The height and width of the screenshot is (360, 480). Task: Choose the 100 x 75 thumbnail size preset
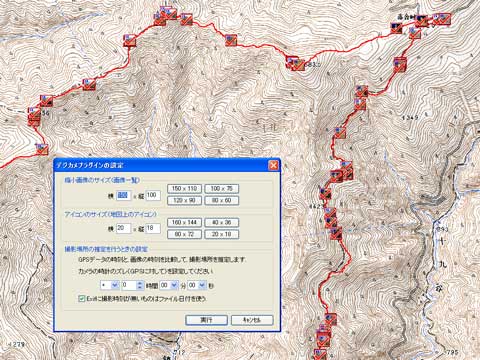tap(221, 189)
